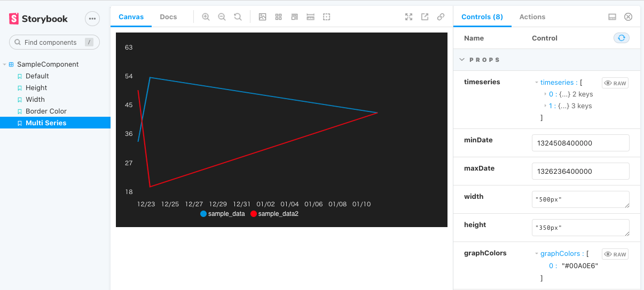Edit the minDate input field

coord(580,143)
